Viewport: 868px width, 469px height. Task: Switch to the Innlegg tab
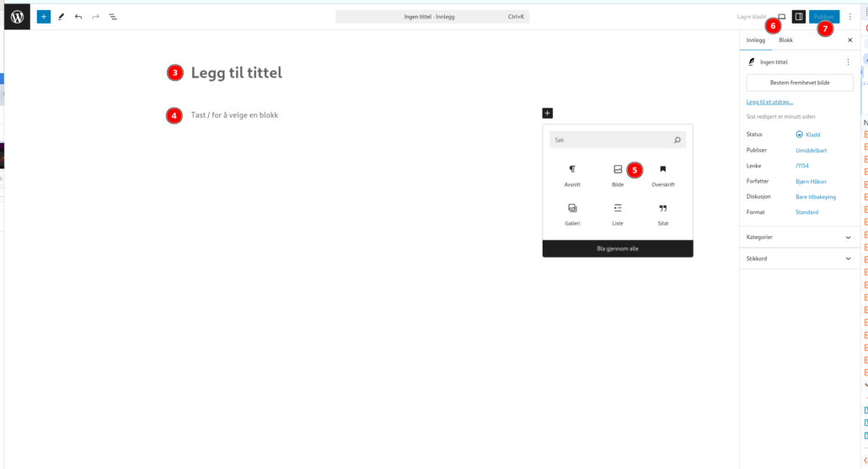[x=756, y=40]
